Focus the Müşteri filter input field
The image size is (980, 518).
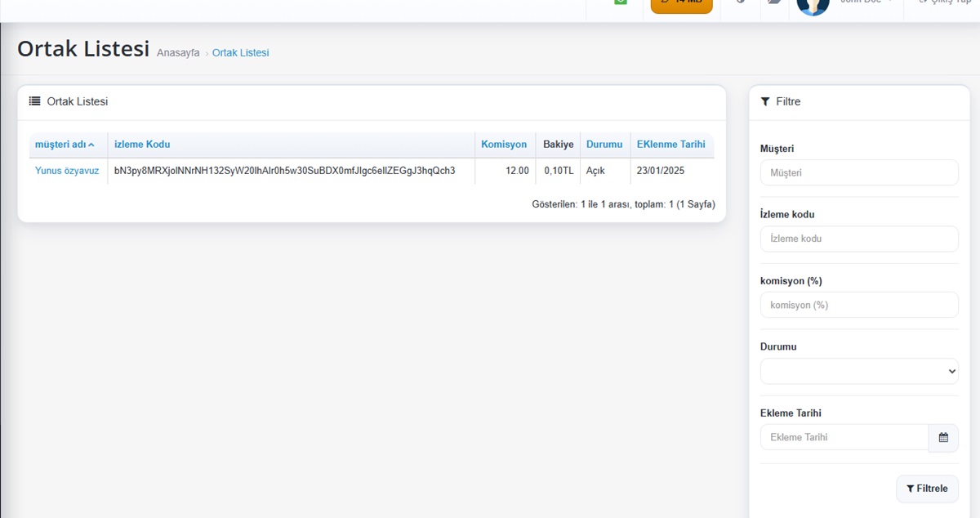point(859,172)
